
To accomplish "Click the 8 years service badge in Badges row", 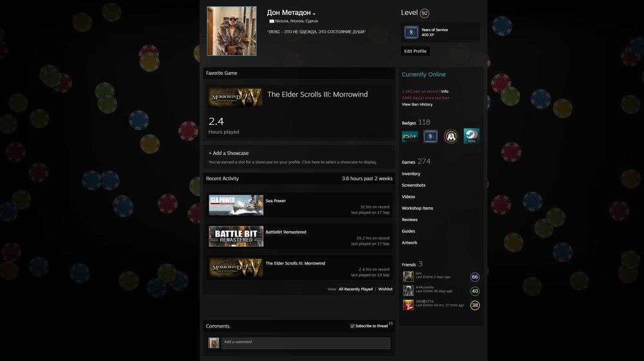I will pos(430,136).
